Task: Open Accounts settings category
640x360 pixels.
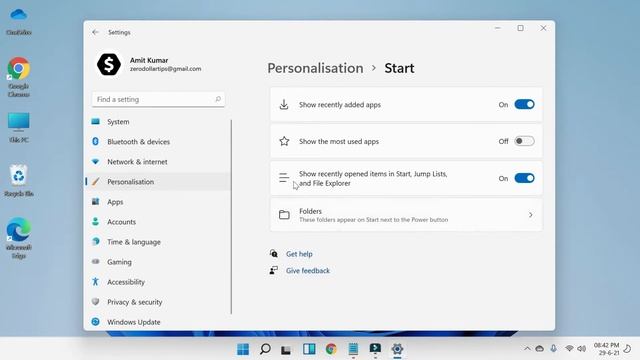Action: [121, 222]
